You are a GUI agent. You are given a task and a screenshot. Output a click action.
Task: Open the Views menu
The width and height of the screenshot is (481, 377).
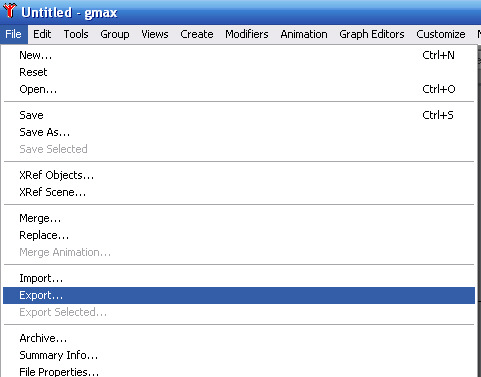click(155, 34)
